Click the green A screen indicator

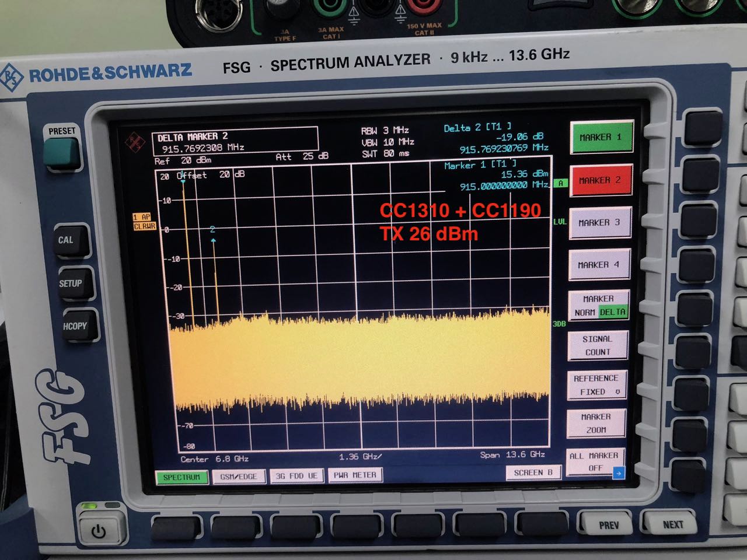(x=561, y=183)
